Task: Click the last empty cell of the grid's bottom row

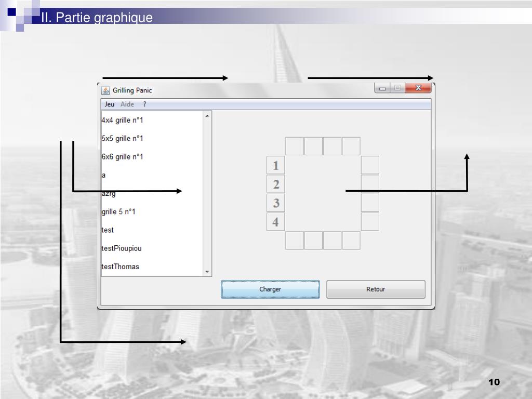Action: 351,241
